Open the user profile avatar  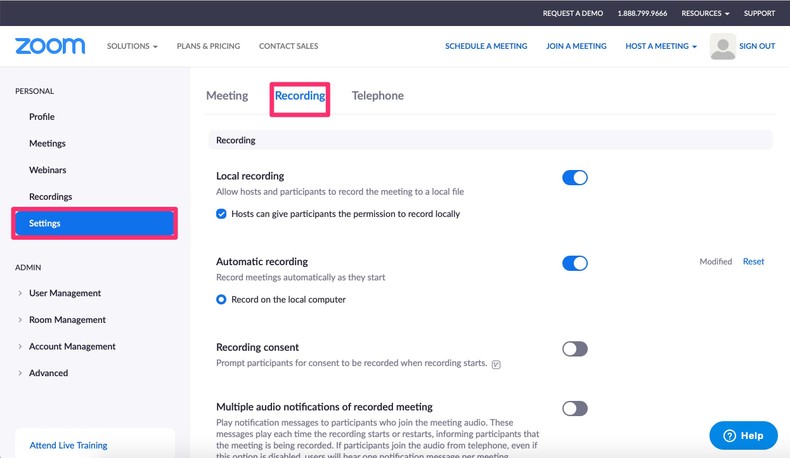(x=722, y=46)
